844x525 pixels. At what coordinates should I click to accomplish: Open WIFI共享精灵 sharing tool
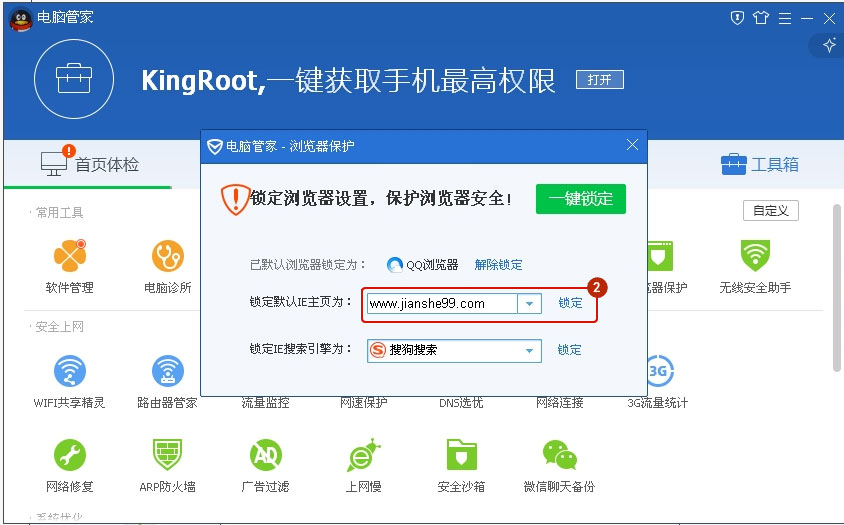click(x=69, y=372)
